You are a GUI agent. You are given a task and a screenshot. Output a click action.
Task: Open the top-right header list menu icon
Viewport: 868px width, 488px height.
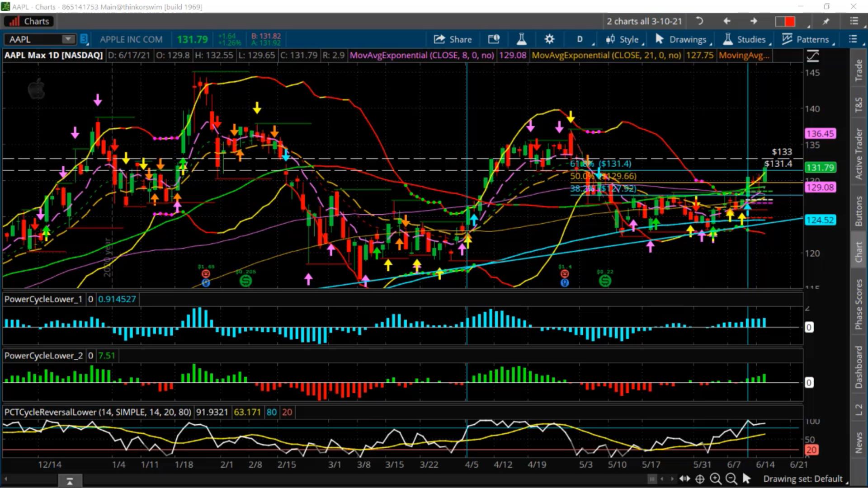pyautogui.click(x=854, y=21)
